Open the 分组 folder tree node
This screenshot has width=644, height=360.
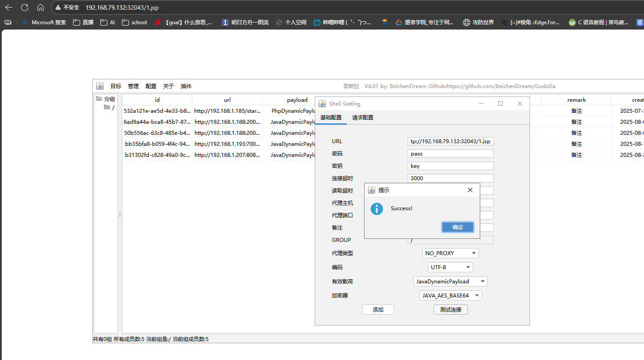pyautogui.click(x=106, y=99)
